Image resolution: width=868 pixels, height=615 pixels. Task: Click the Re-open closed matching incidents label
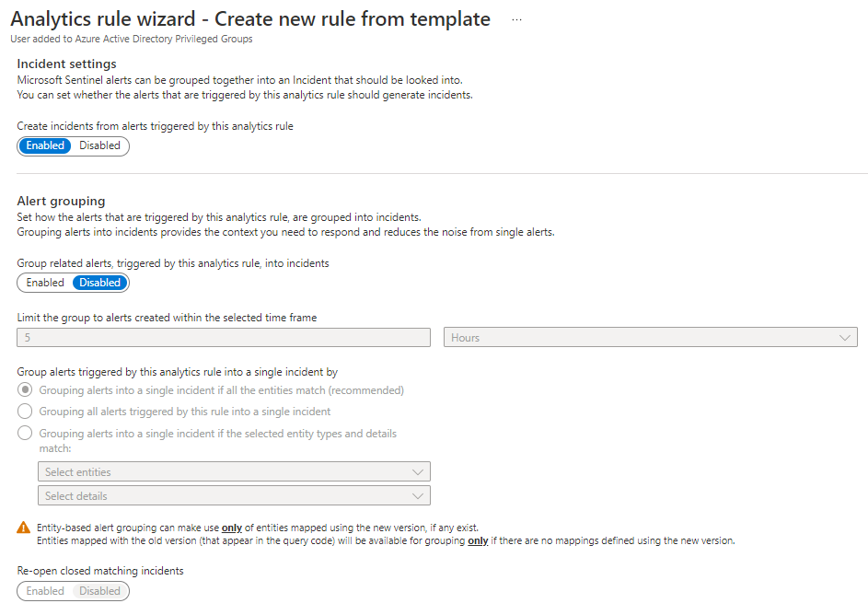pos(100,571)
